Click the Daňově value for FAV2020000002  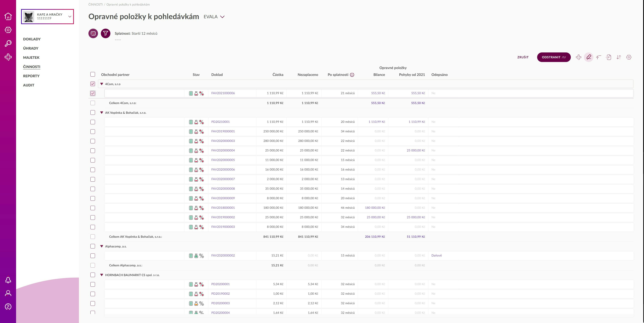(x=436, y=255)
